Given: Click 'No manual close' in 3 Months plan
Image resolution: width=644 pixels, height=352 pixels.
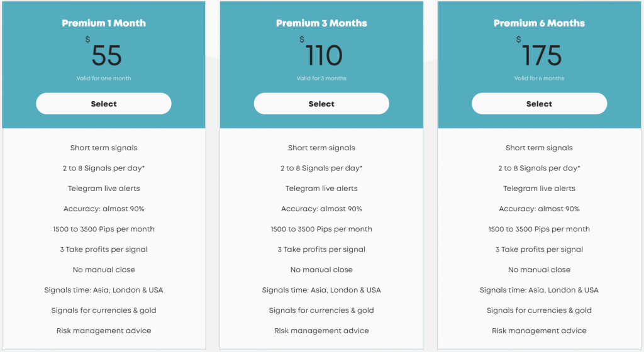Looking at the screenshot, I should [x=321, y=270].
